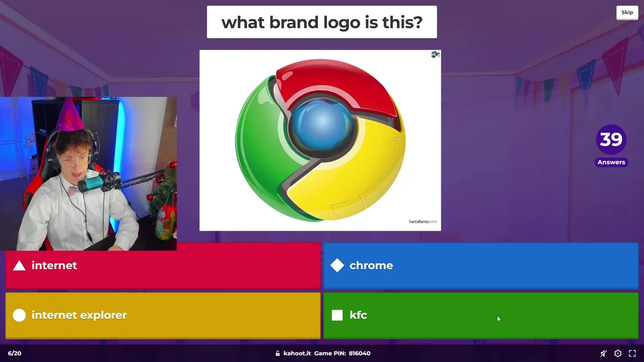The width and height of the screenshot is (644, 362).
Task: Skip the current Kahoot question
Action: point(627,13)
